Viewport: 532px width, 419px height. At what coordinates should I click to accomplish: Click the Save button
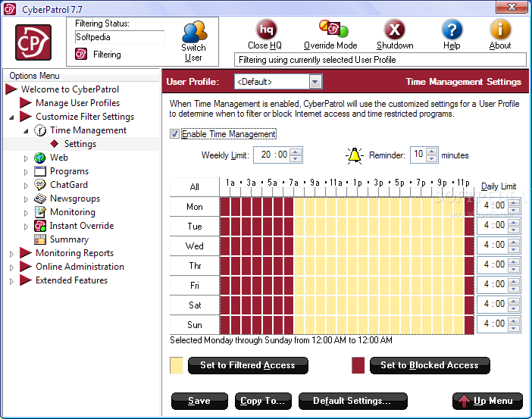(x=199, y=401)
